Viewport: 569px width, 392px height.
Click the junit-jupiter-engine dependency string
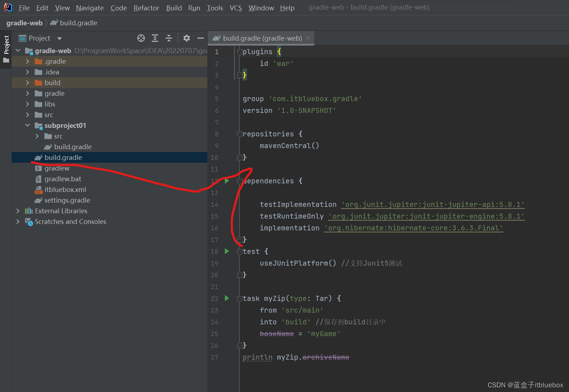tap(426, 216)
